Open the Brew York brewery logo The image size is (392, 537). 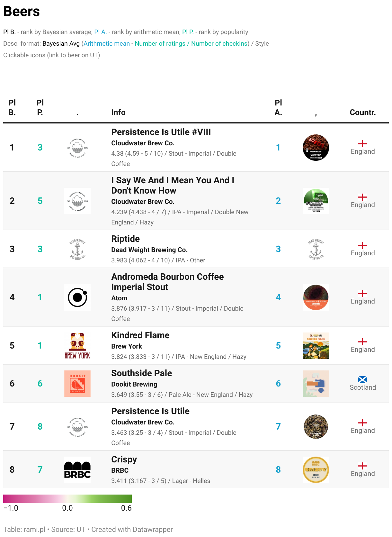[x=77, y=346]
